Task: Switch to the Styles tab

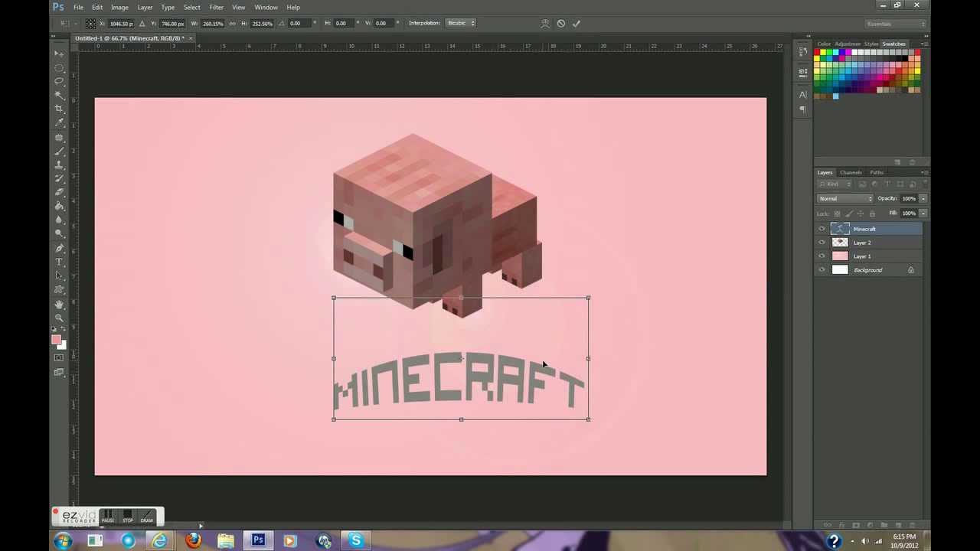Action: [871, 44]
